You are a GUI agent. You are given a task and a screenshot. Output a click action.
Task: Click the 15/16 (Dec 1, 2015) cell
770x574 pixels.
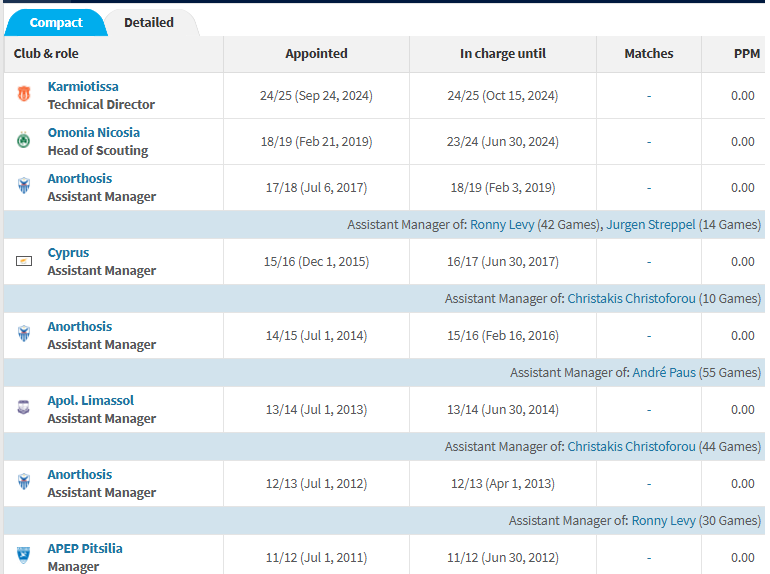[x=316, y=262]
